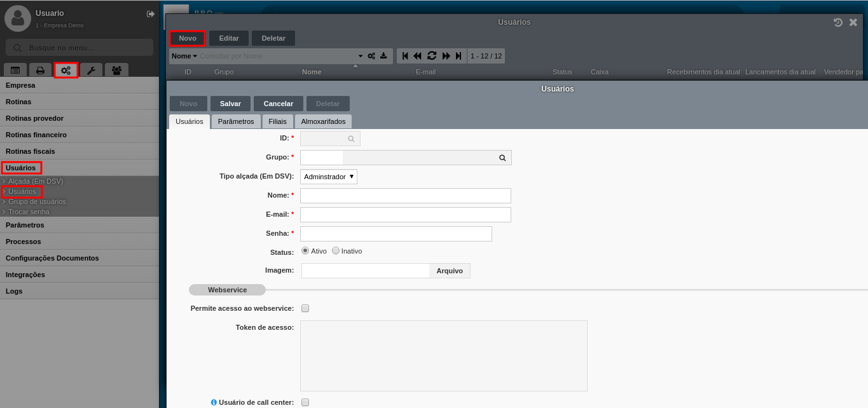Click the Salvar button
This screenshot has width=868, height=408.
click(x=230, y=104)
